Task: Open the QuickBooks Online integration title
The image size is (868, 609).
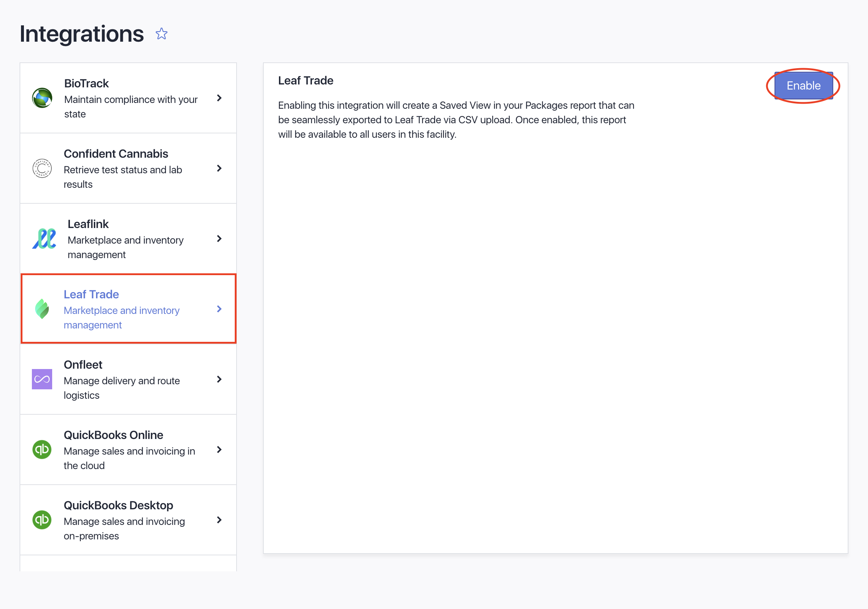Action: (x=113, y=435)
